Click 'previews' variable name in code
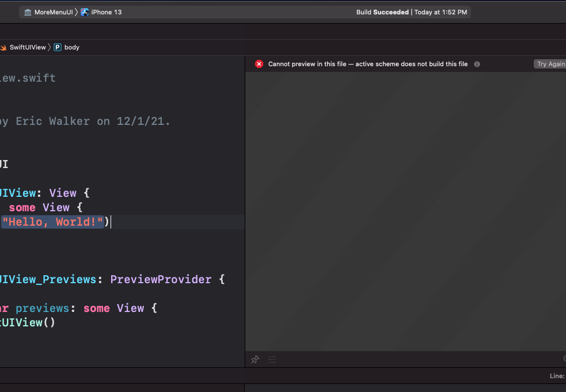This screenshot has width=566, height=392. (x=42, y=308)
